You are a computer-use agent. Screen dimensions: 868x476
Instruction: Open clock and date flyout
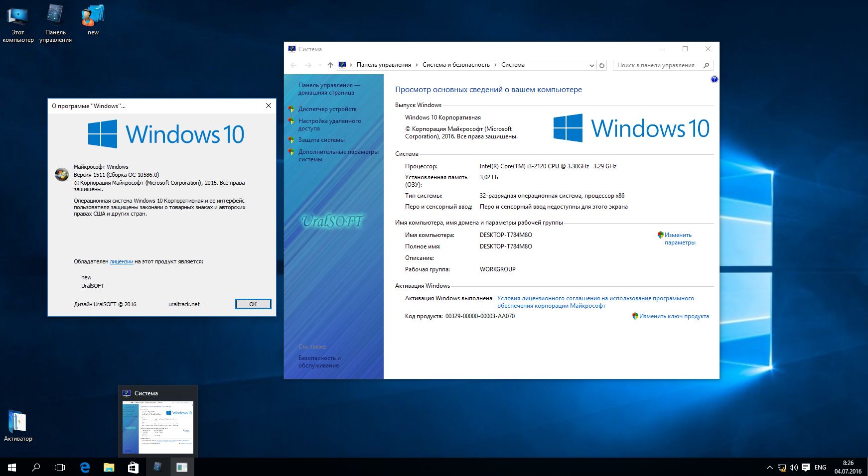pyautogui.click(x=848, y=467)
